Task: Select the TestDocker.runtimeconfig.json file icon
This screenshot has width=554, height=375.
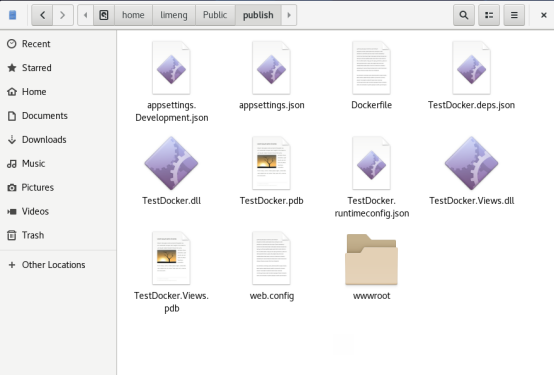Action: 371,163
